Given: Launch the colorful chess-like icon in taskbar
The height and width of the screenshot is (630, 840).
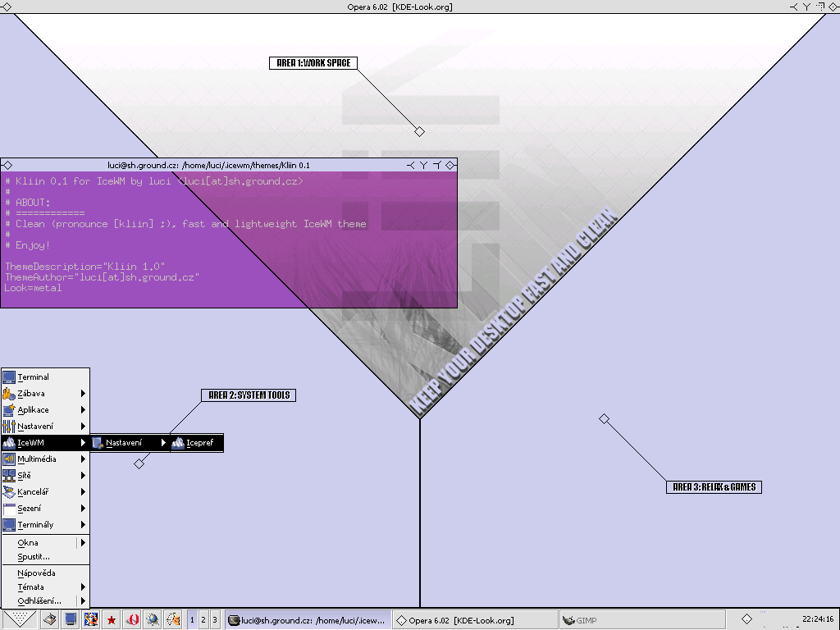Looking at the screenshot, I should click(90, 620).
